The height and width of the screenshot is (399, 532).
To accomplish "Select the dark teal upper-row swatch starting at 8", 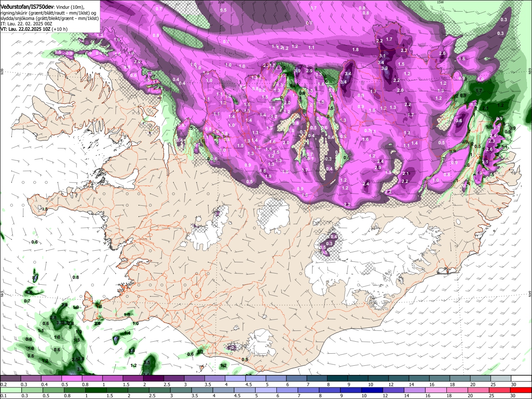I will click(337, 379).
